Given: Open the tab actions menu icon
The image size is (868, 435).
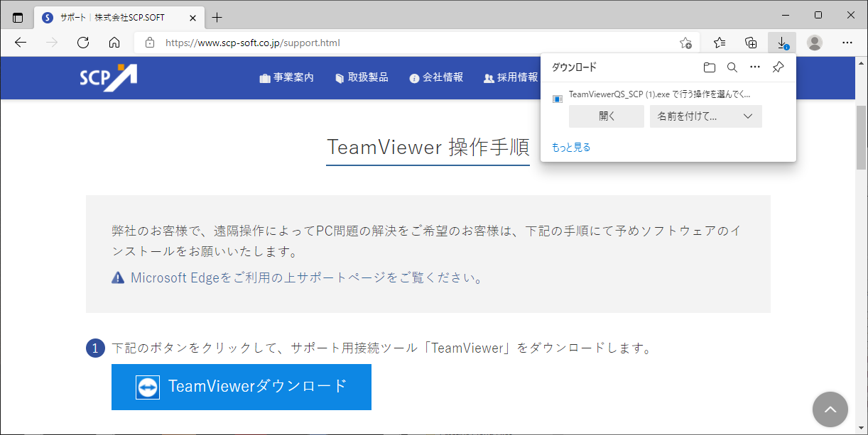Looking at the screenshot, I should tap(18, 17).
